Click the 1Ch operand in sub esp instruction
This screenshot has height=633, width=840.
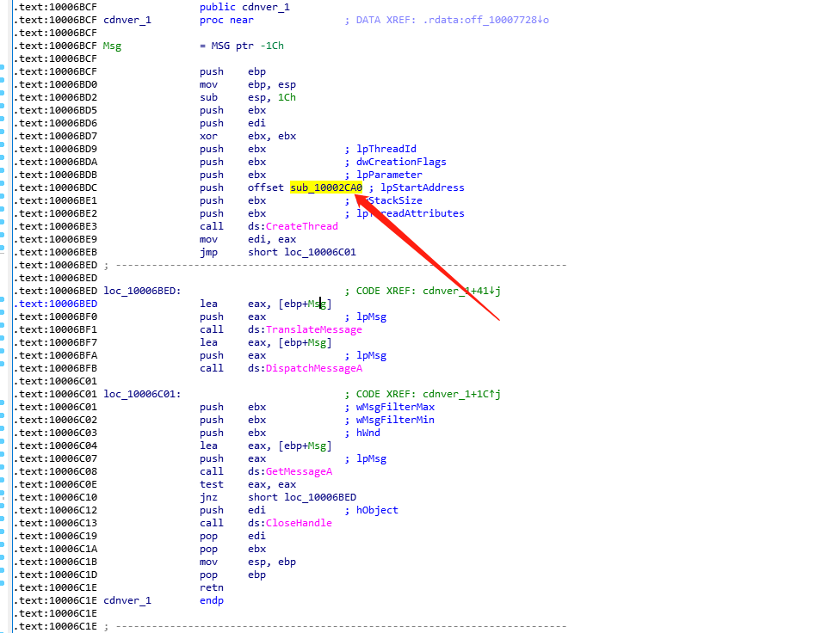287,97
